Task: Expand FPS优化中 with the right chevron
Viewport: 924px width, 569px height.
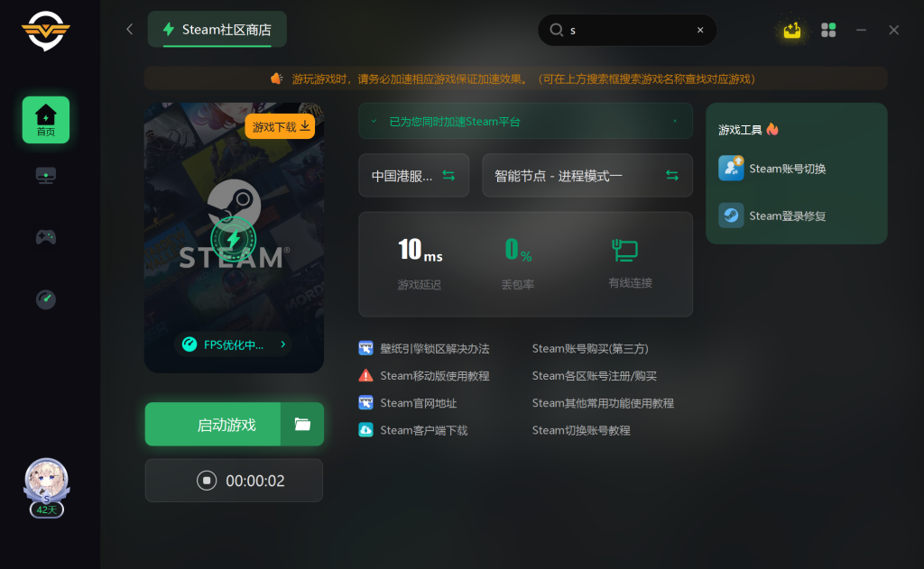Action: tap(283, 344)
